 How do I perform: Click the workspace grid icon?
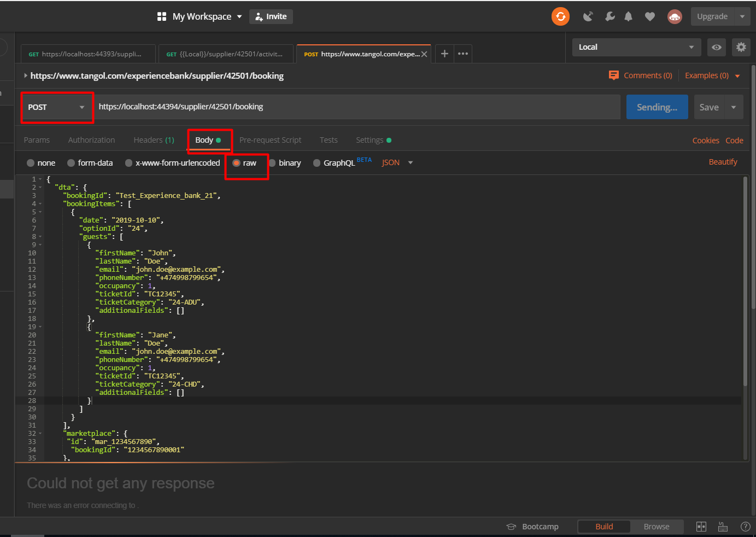161,17
